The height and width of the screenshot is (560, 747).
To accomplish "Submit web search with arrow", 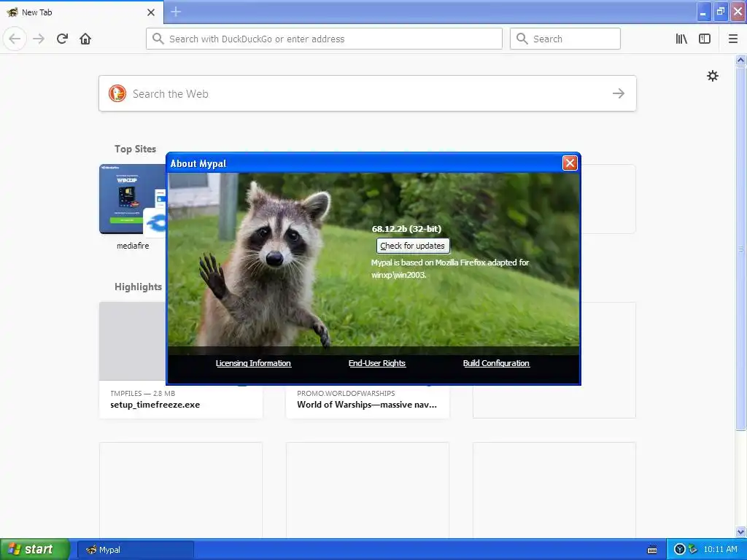I will [619, 93].
